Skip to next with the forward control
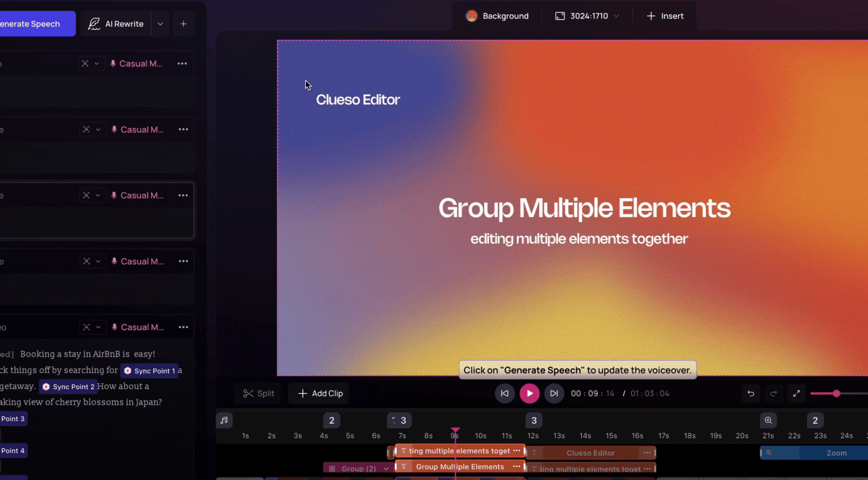The image size is (868, 480). click(554, 393)
